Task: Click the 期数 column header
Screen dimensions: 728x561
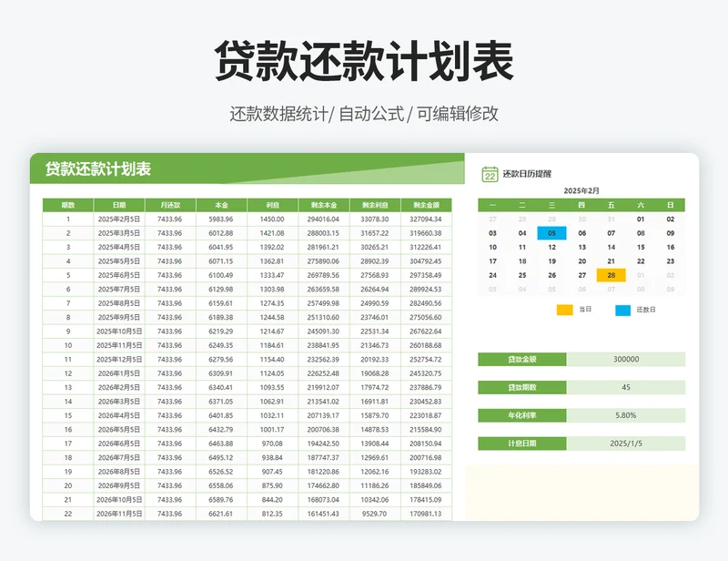Action: point(68,205)
